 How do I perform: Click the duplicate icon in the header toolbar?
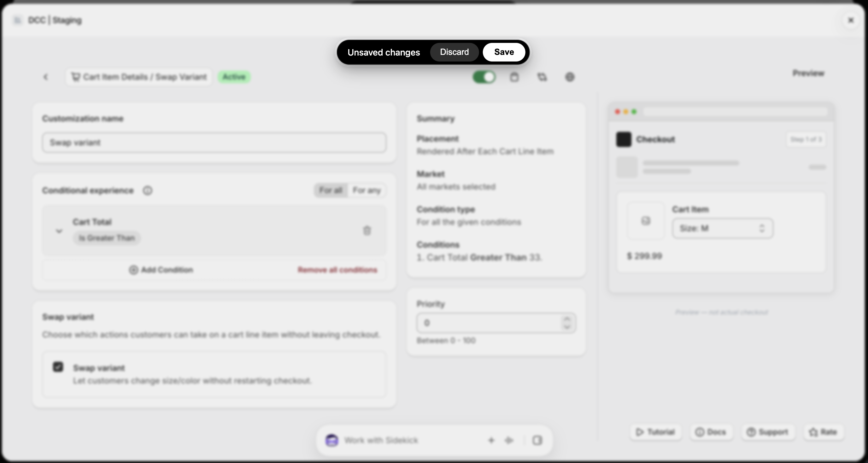(542, 77)
